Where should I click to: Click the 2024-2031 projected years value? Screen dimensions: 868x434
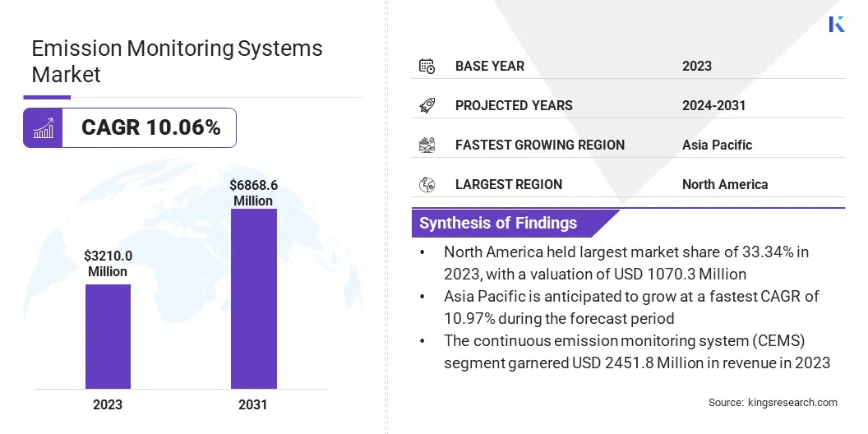713,105
